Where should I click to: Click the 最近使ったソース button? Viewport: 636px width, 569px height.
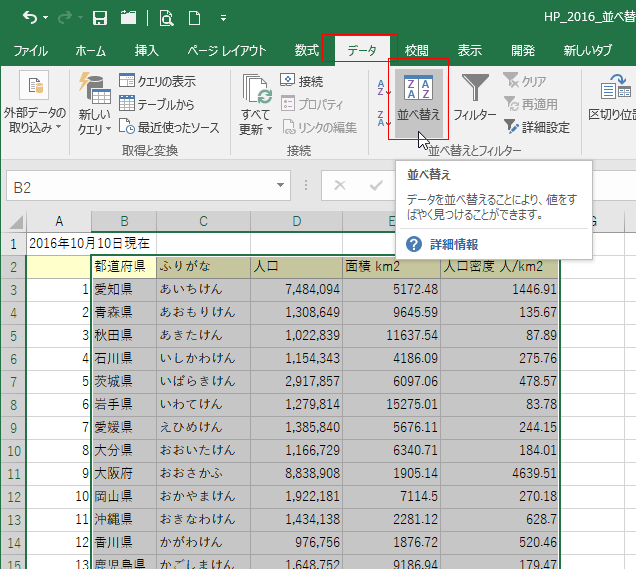pos(168,127)
